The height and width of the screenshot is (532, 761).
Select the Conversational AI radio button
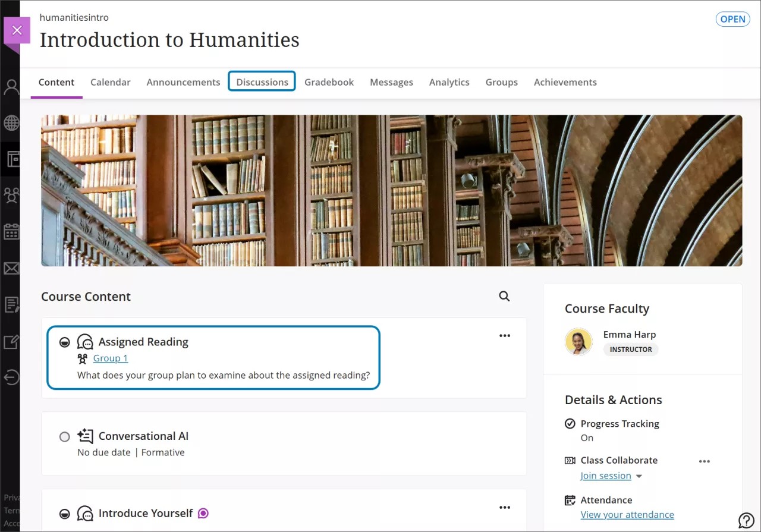coord(65,436)
